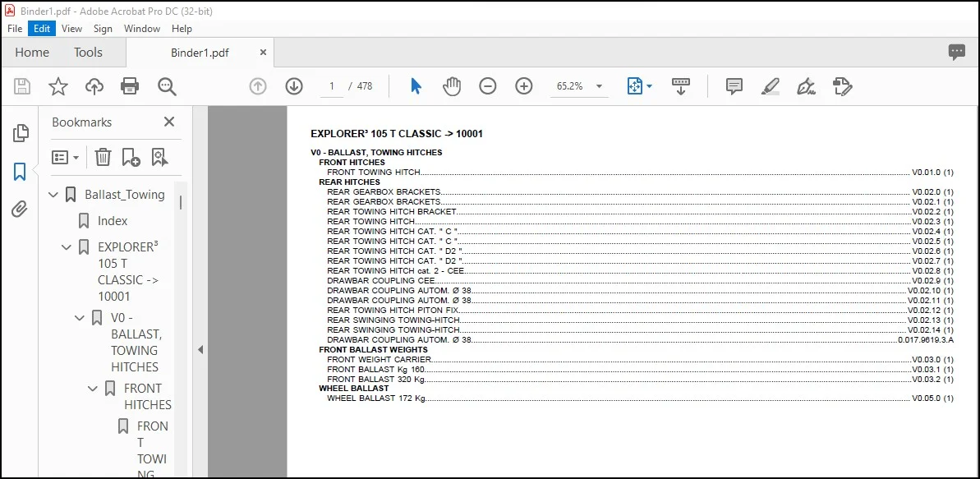The width and height of the screenshot is (980, 479).
Task: Click the upload to cloud icon
Action: click(94, 86)
